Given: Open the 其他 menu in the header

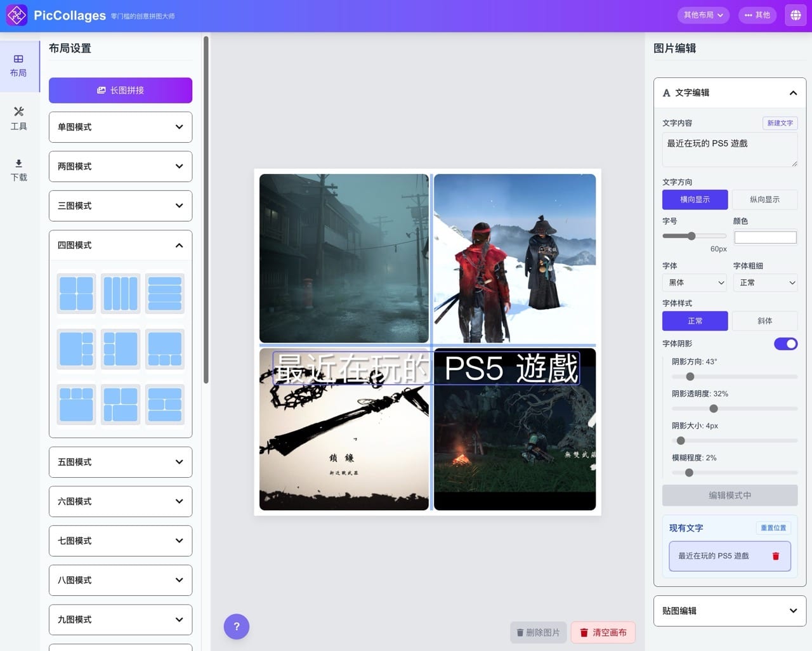Looking at the screenshot, I should tap(757, 15).
